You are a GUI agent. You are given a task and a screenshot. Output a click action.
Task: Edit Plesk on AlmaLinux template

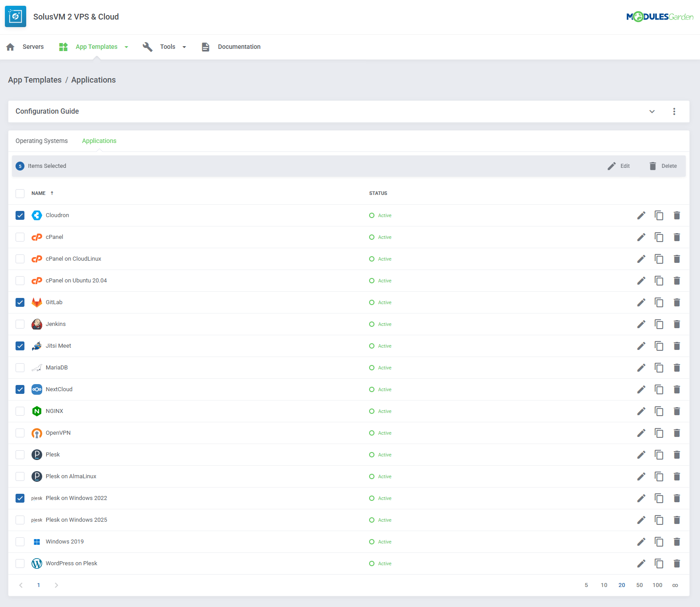point(641,476)
